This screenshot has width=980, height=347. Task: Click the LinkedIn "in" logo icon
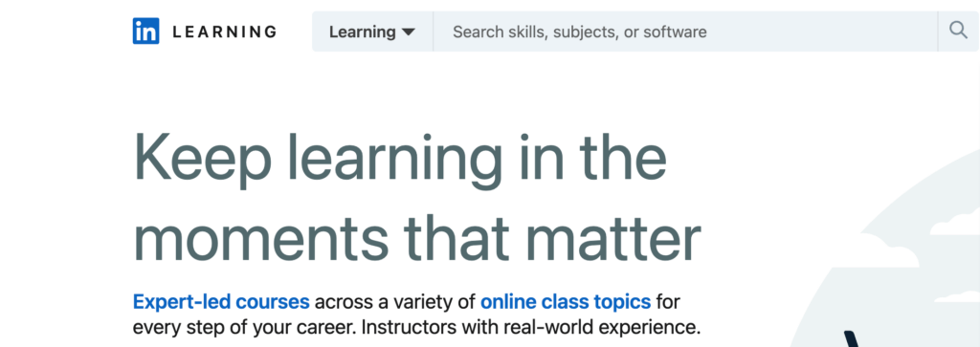click(x=145, y=32)
